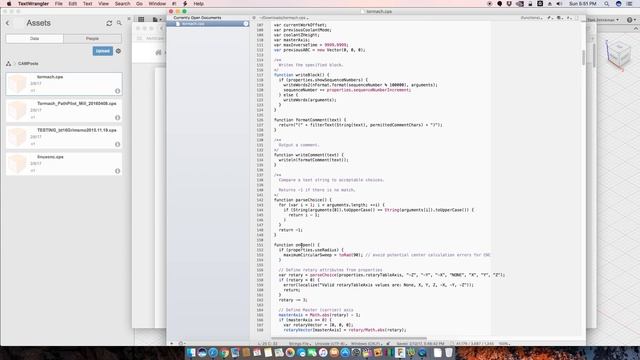640x360 pixels.
Task: Open the Edit menu
Action: (x=73, y=4)
